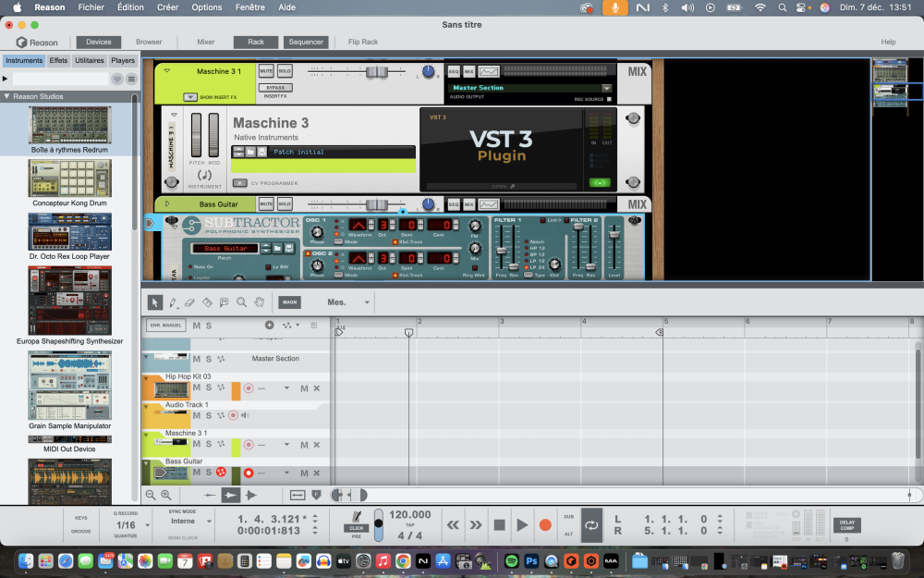
Task: Click the fast forward button in transport
Action: point(476,524)
